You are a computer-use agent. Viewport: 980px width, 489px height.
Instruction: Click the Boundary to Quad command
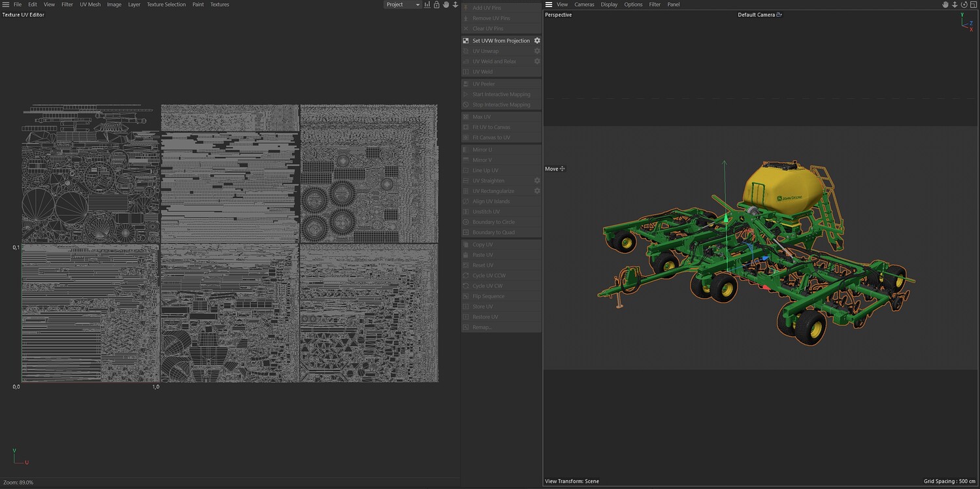pos(501,232)
